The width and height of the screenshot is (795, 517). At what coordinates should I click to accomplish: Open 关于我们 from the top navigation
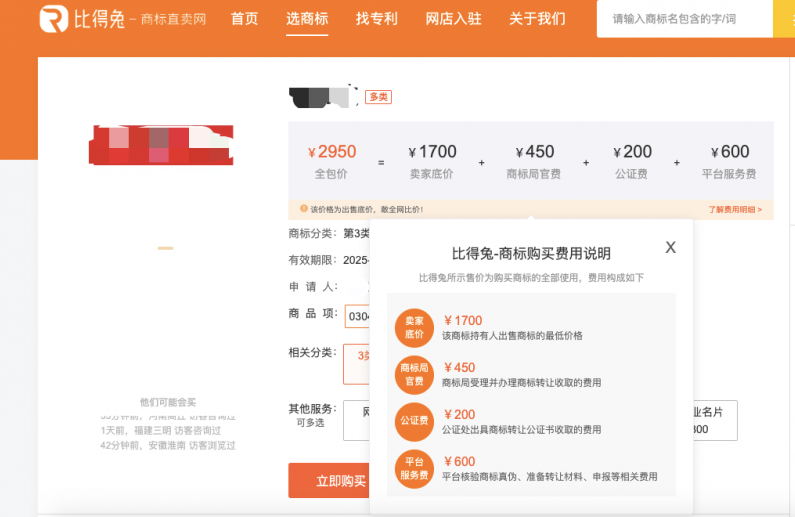[x=537, y=19]
